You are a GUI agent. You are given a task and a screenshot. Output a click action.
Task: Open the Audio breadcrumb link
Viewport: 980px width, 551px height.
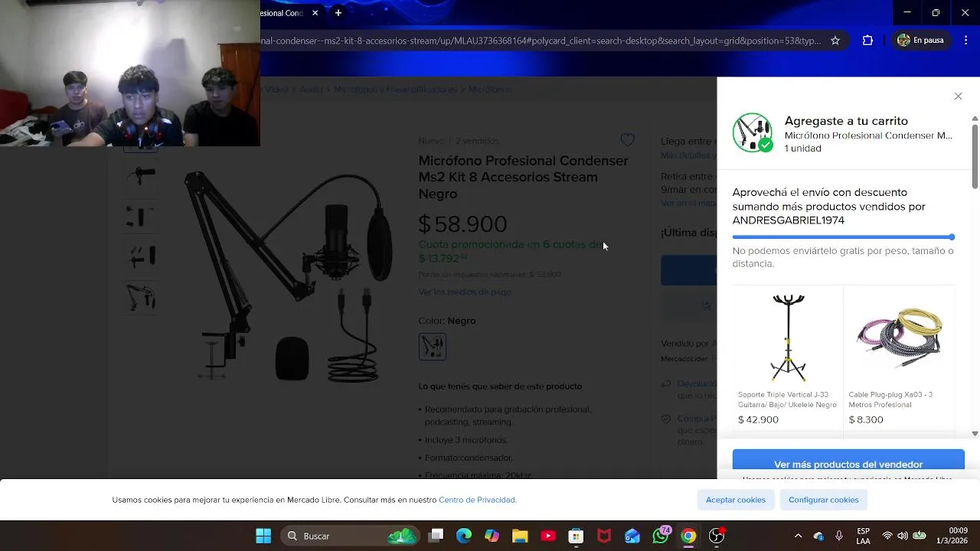[x=311, y=90]
